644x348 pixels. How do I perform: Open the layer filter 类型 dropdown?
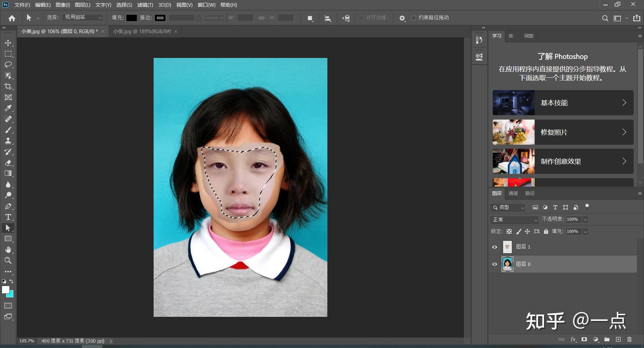[x=507, y=208]
